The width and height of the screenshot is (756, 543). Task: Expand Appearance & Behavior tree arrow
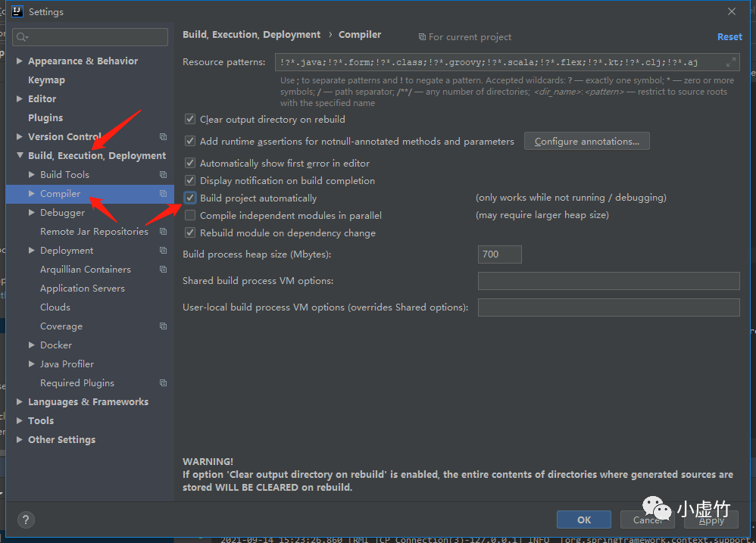click(x=19, y=61)
